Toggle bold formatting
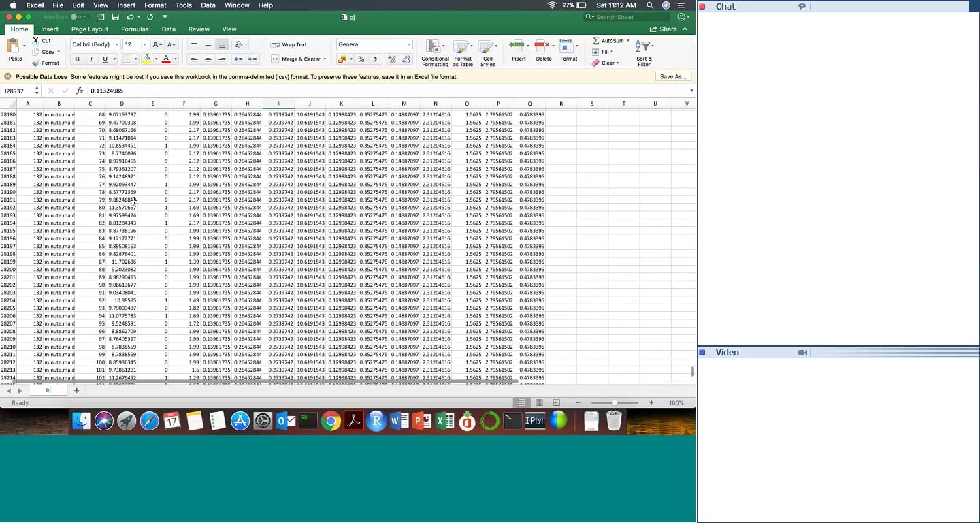 point(77,59)
